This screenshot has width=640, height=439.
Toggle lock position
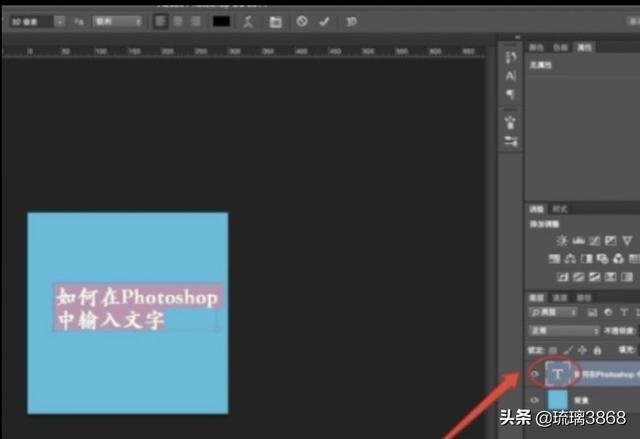pyautogui.click(x=582, y=350)
